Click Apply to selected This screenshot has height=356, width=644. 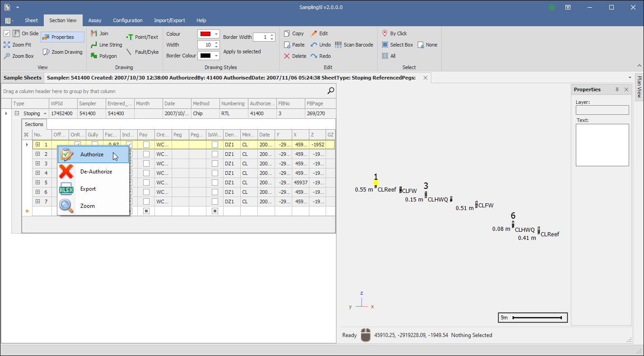[x=242, y=52]
